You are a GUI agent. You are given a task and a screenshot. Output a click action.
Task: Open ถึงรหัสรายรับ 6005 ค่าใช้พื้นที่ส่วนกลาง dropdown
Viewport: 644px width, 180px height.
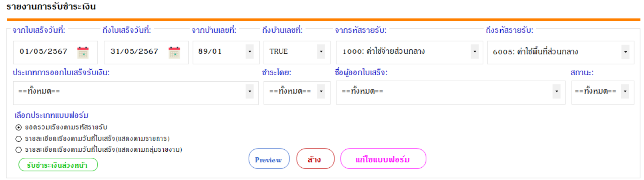click(x=625, y=52)
